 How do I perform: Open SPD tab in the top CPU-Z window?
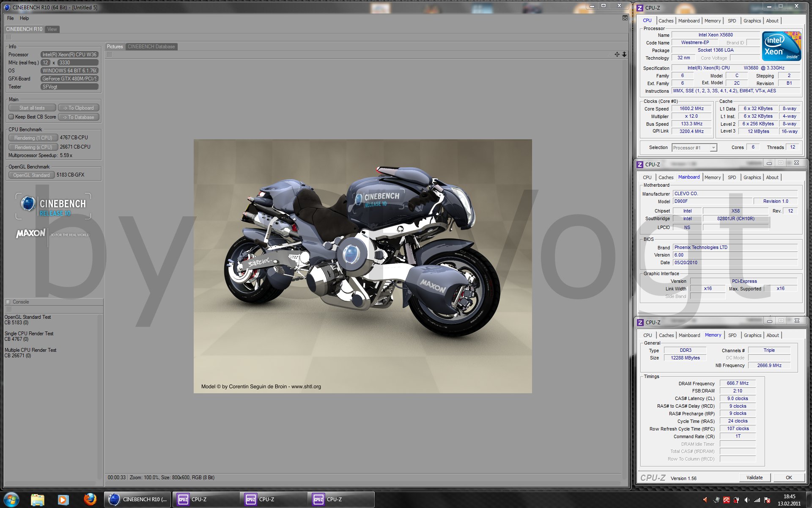coord(732,21)
